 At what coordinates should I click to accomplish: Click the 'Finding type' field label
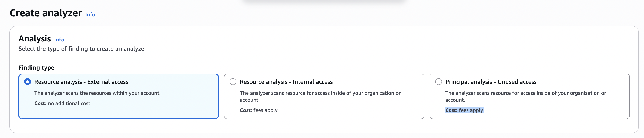pos(36,67)
